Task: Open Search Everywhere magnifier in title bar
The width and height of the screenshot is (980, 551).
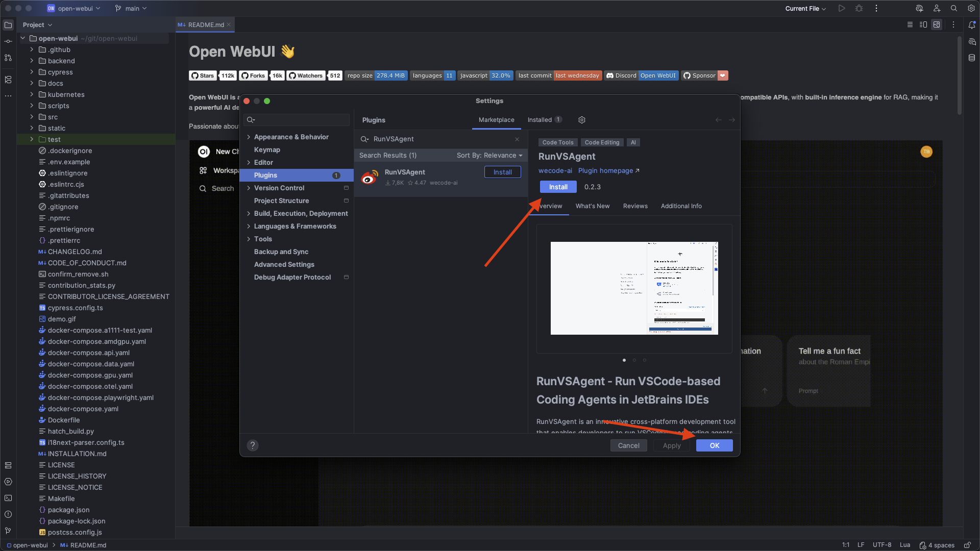Action: [954, 9]
